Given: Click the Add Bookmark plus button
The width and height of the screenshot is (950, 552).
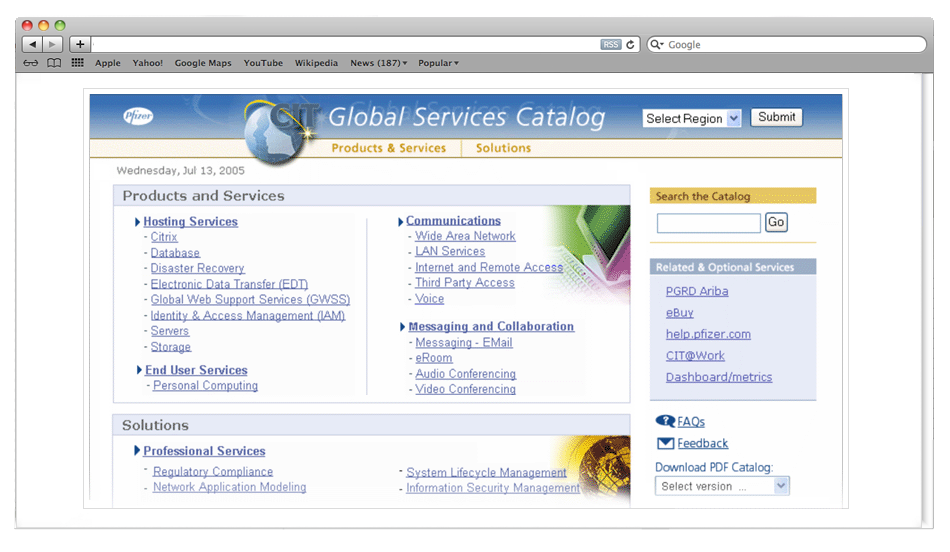Looking at the screenshot, I should (80, 44).
